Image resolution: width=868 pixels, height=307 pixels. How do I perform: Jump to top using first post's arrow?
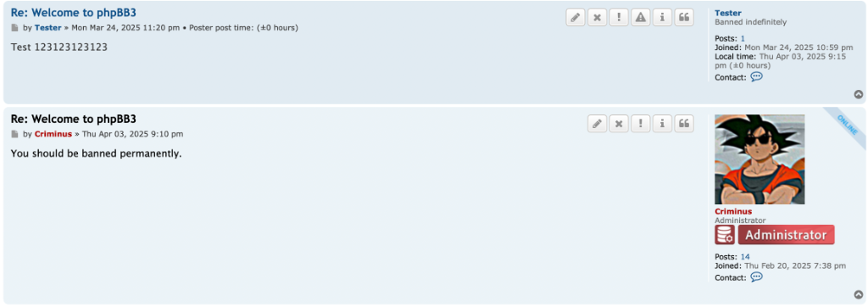859,94
